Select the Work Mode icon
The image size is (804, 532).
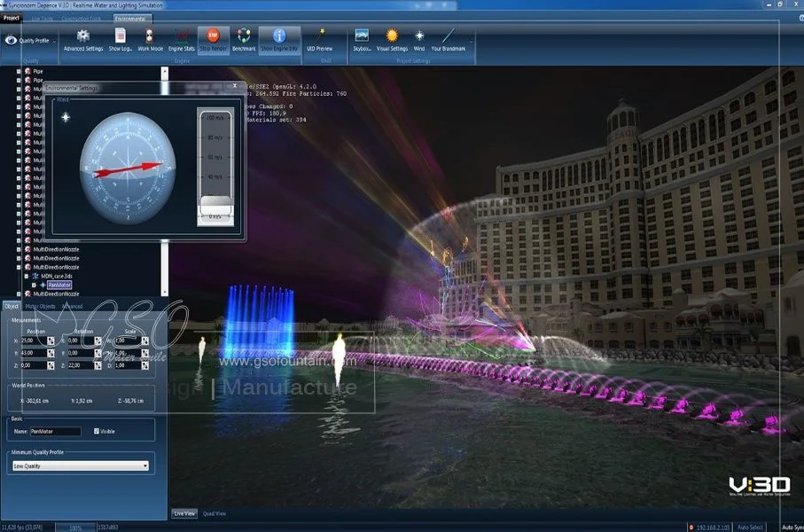click(150, 35)
